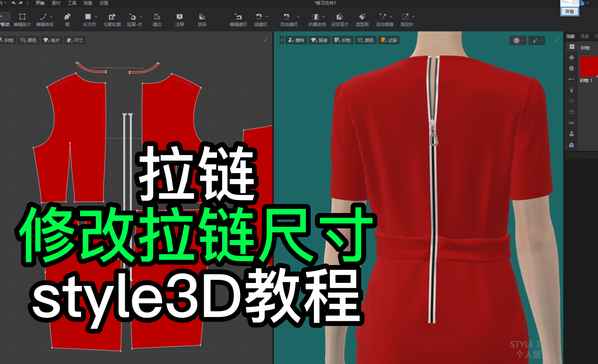Expand the 折叠安排 tool dropdown arrow
The image size is (598, 364).
tap(324, 16)
